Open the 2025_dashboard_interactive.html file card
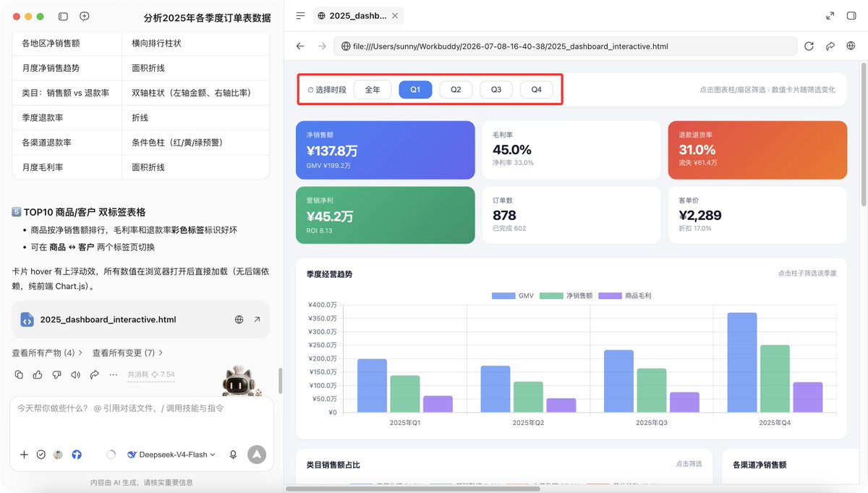The image size is (868, 493). point(140,319)
